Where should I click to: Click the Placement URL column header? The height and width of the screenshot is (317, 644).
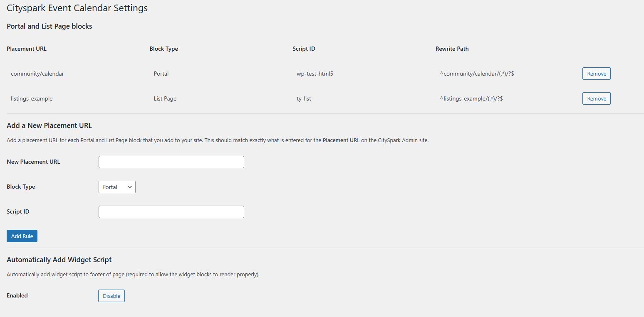coord(27,49)
